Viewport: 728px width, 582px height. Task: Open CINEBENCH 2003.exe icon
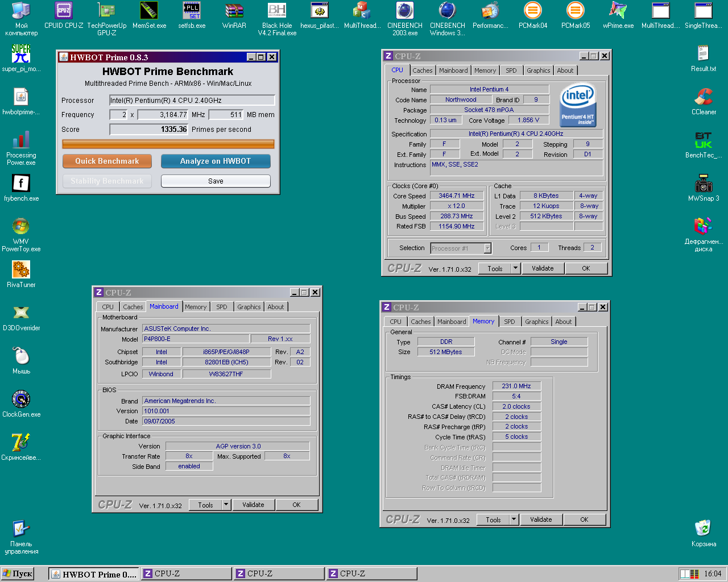[405, 19]
